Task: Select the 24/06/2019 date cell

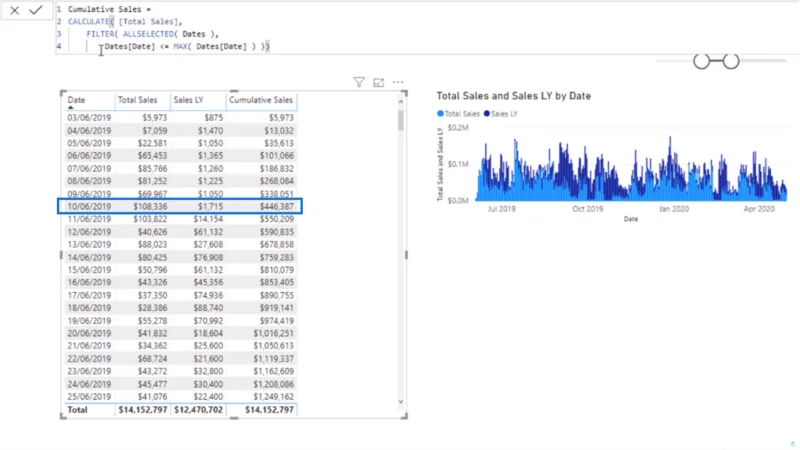Action: coord(89,384)
